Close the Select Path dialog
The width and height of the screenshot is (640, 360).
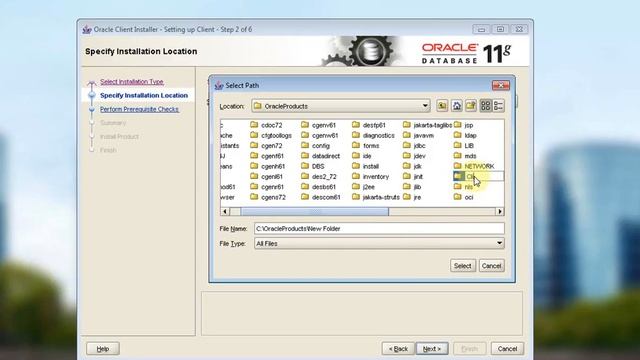point(500,85)
